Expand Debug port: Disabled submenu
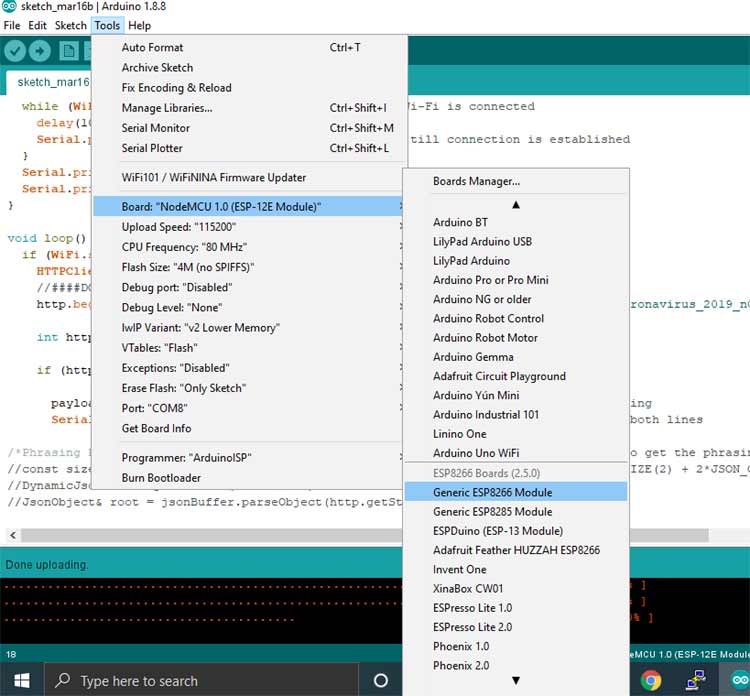This screenshot has width=750, height=696. click(248, 287)
